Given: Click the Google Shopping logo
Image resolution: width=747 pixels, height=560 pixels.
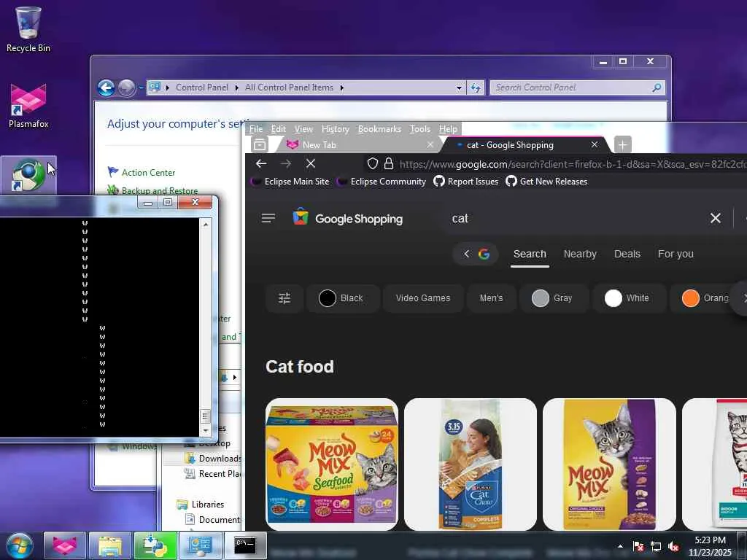Looking at the screenshot, I should coord(348,219).
